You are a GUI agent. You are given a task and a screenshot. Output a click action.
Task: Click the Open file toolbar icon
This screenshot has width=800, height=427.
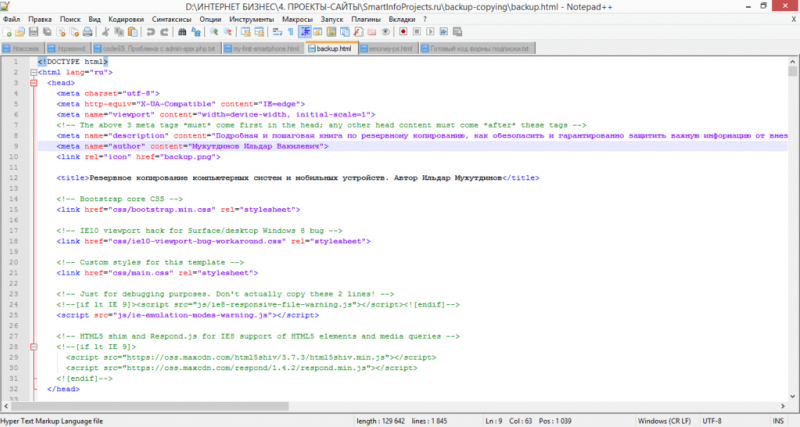tap(20, 32)
